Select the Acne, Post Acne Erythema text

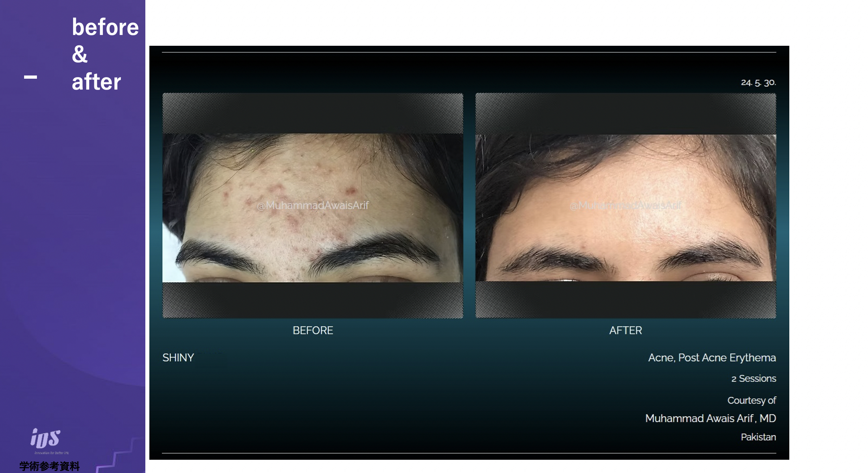click(x=711, y=358)
